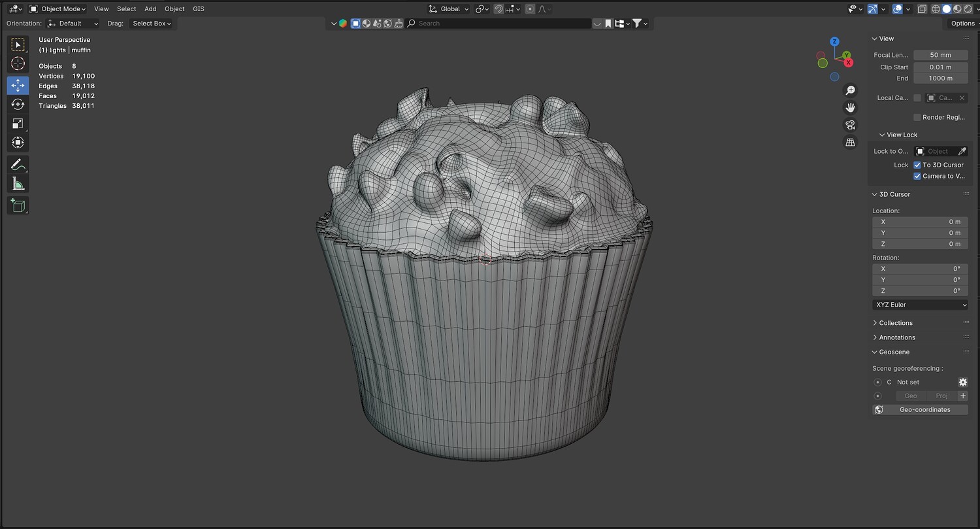The image size is (980, 529).
Task: Click the clip End 1000 m field
Action: (x=941, y=78)
